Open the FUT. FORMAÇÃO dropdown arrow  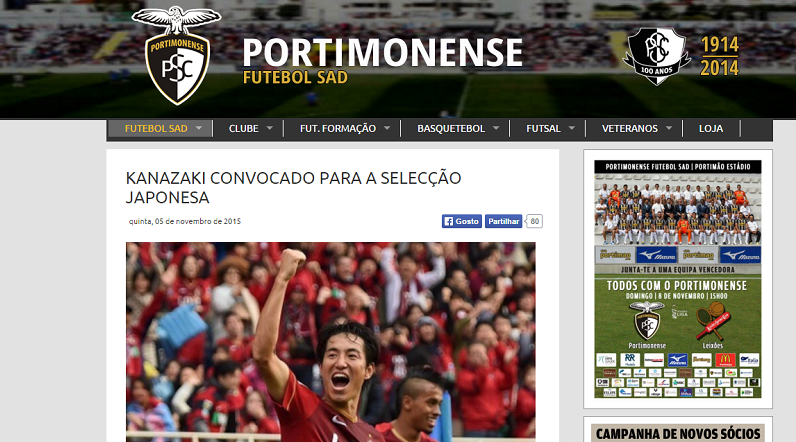(387, 128)
